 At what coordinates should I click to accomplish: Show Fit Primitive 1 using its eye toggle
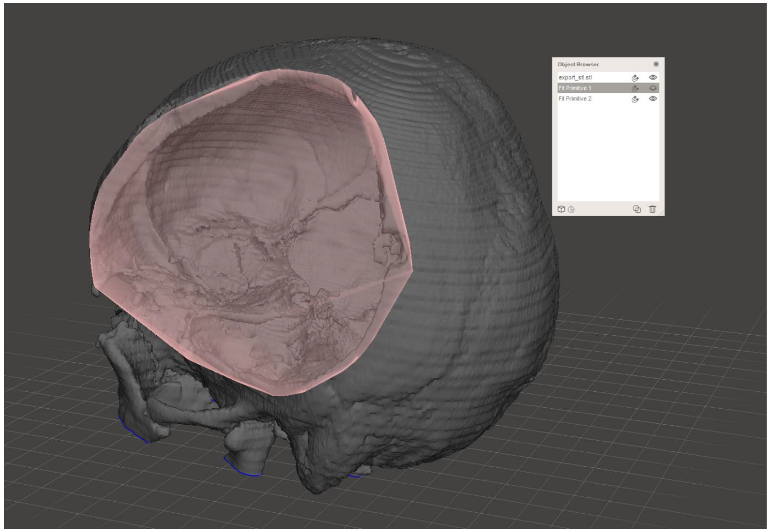tap(653, 88)
